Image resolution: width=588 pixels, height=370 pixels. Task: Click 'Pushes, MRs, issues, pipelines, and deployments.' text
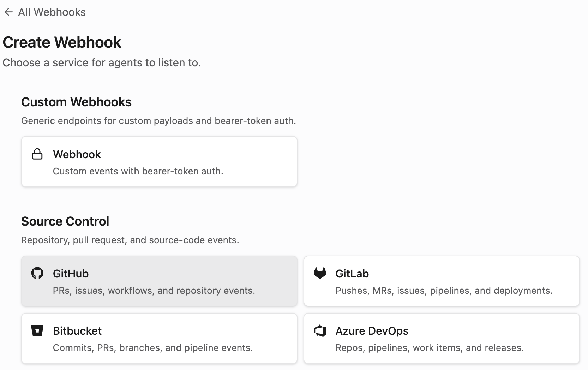[444, 291]
